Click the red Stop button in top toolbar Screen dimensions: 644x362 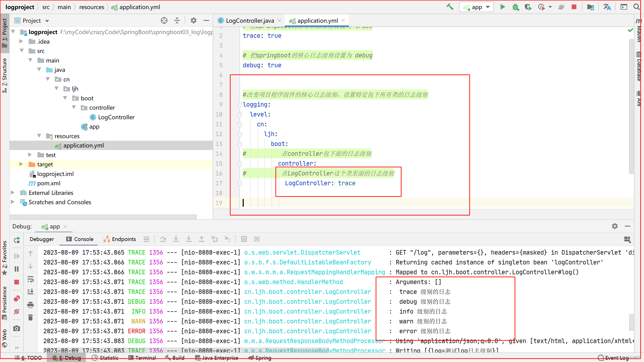[574, 7]
